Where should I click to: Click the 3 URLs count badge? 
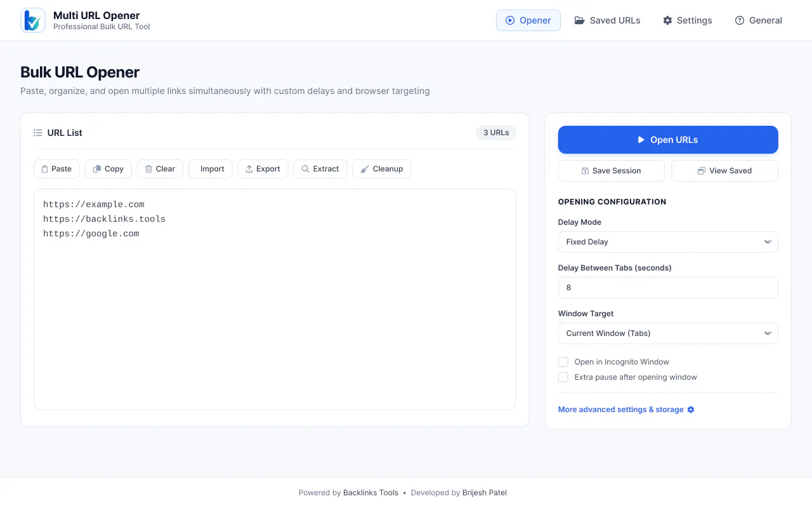coord(496,133)
